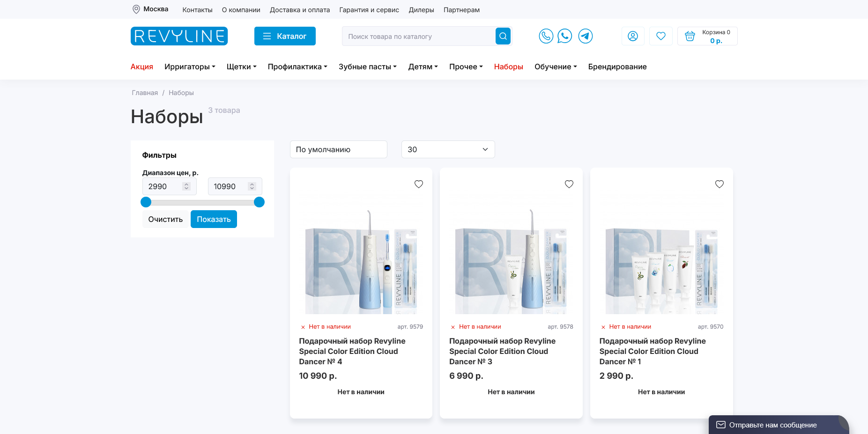Viewport: 868px width, 434px height.
Task: Open WhatsApp chat icon
Action: [x=565, y=36]
